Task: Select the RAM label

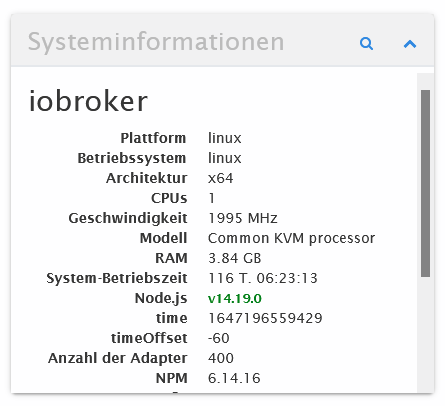Action: 171,258
